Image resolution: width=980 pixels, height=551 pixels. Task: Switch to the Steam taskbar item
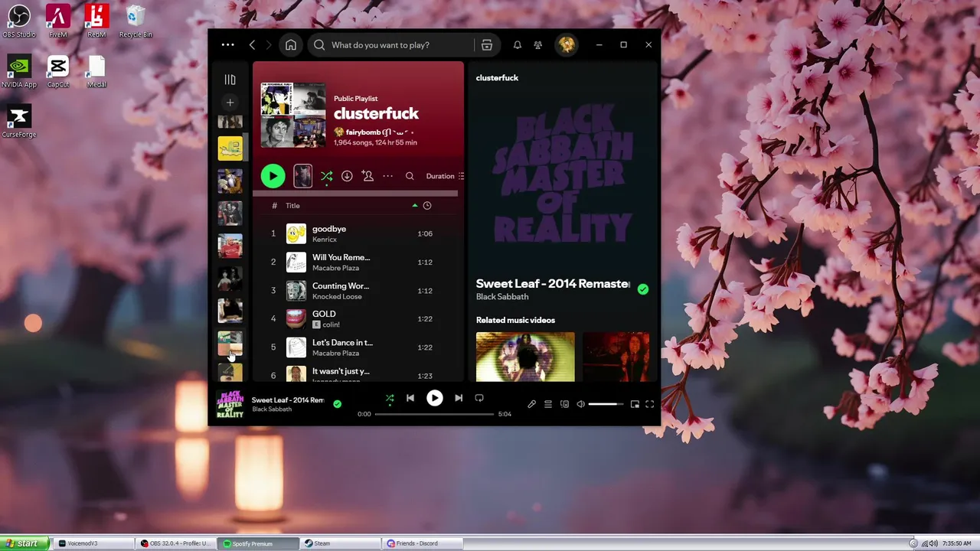pyautogui.click(x=340, y=543)
